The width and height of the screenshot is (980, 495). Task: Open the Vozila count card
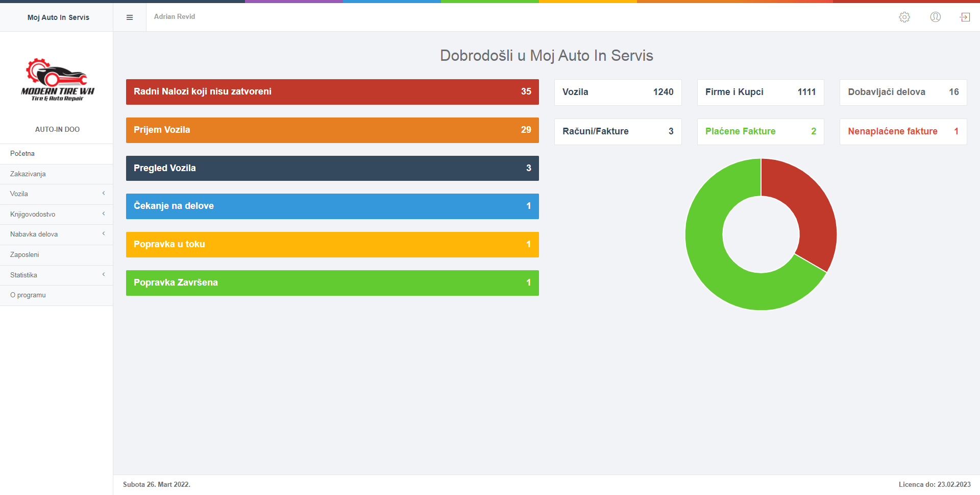click(618, 92)
